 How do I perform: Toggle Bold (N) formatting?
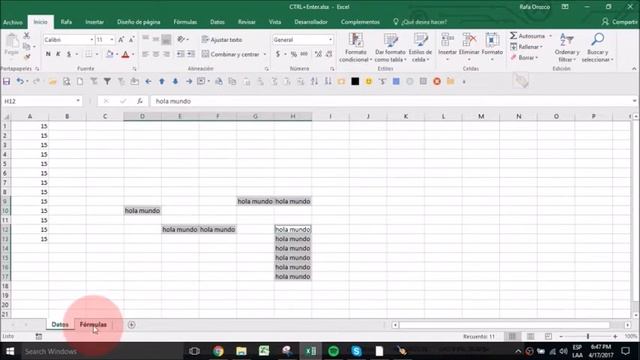48,54
